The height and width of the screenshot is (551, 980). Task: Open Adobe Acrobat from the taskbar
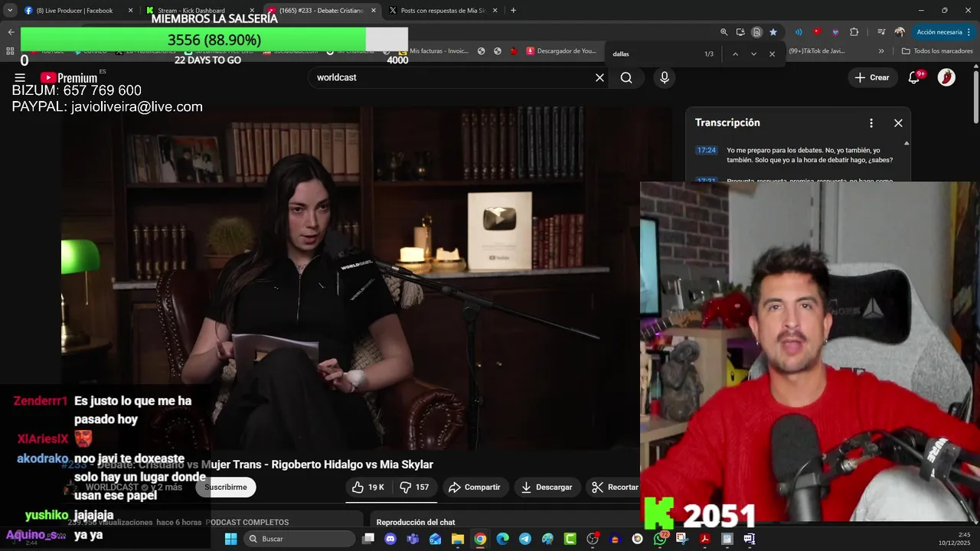coord(704,539)
